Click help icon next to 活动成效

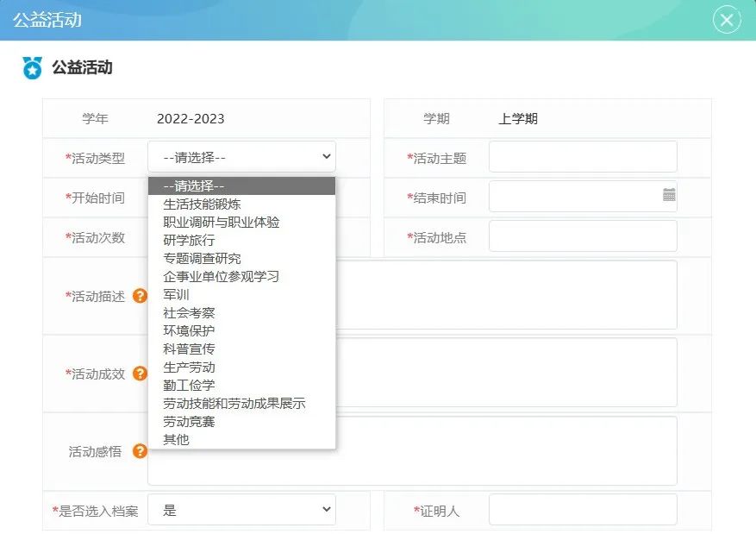(140, 374)
